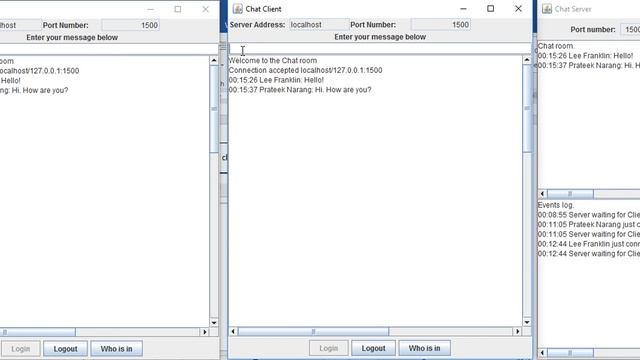
Task: Click the '00:15:26 Lee Franklin: Hello!' line in Chat Server
Action: pos(586,56)
